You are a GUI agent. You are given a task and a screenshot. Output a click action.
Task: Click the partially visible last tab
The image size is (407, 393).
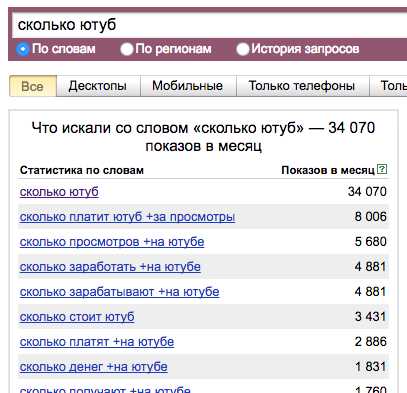tap(388, 86)
